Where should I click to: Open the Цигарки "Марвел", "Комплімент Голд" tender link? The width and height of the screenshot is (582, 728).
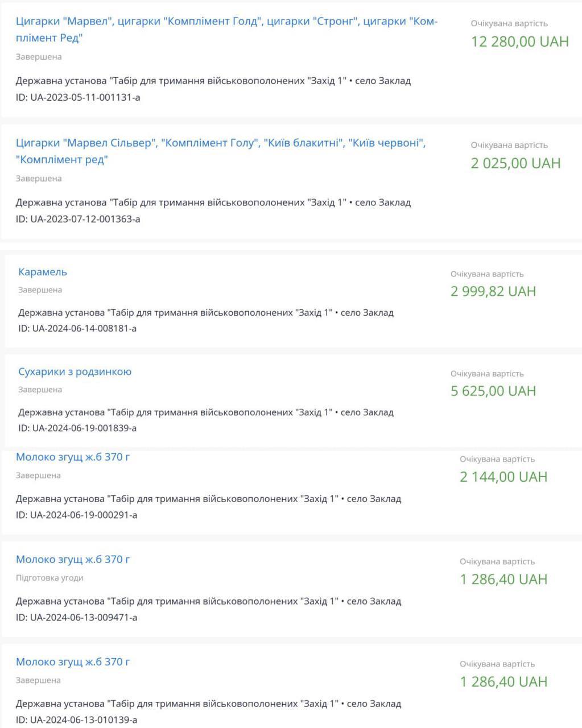pos(226,22)
